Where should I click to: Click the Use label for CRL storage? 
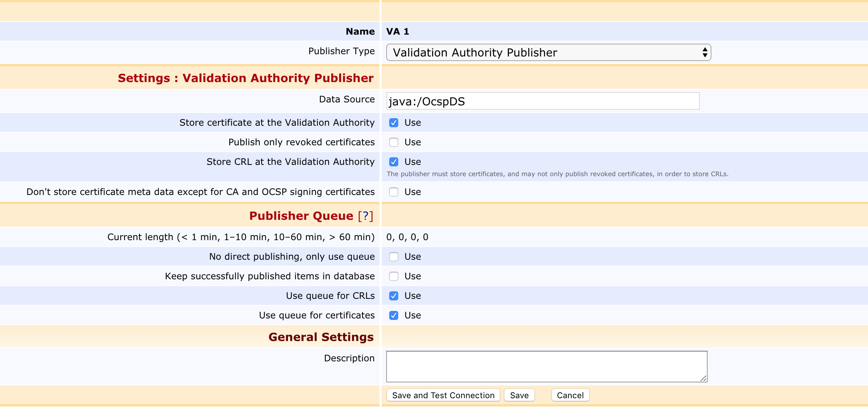[x=413, y=162]
